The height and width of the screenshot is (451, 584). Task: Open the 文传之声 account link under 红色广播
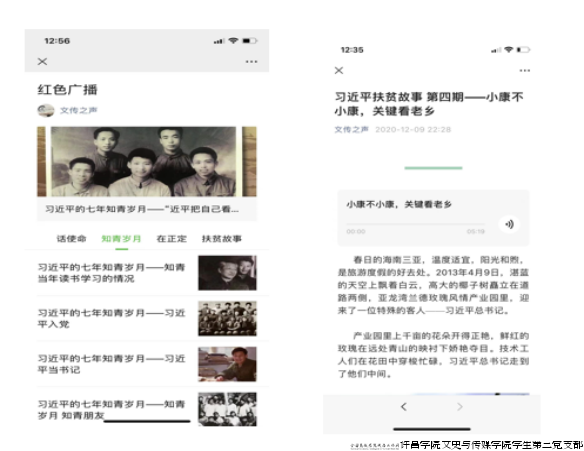[x=79, y=110]
